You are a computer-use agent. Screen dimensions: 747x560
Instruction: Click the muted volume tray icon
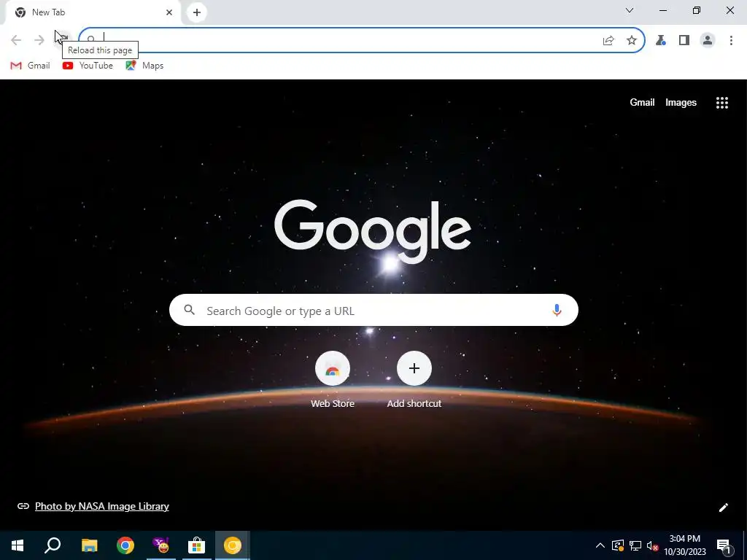coord(653,545)
